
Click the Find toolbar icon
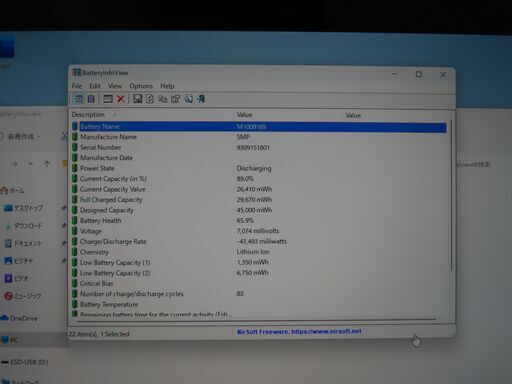[188, 99]
